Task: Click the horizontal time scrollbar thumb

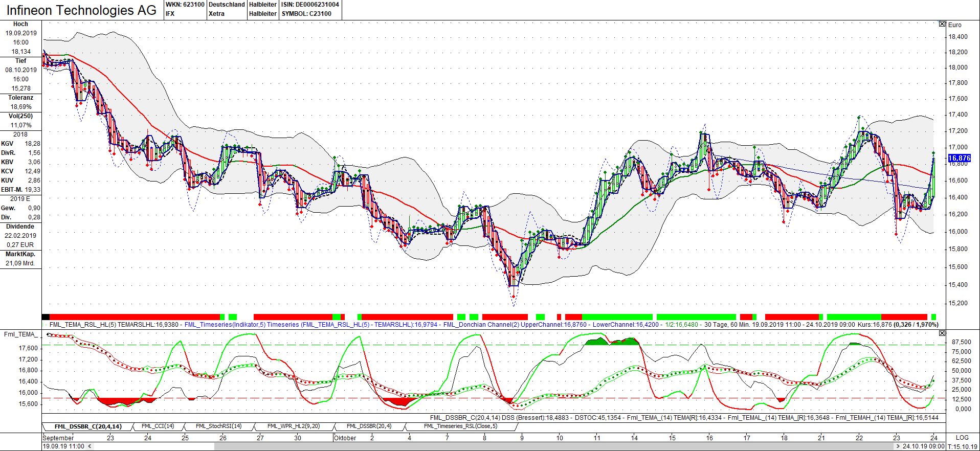Action: click(x=554, y=446)
